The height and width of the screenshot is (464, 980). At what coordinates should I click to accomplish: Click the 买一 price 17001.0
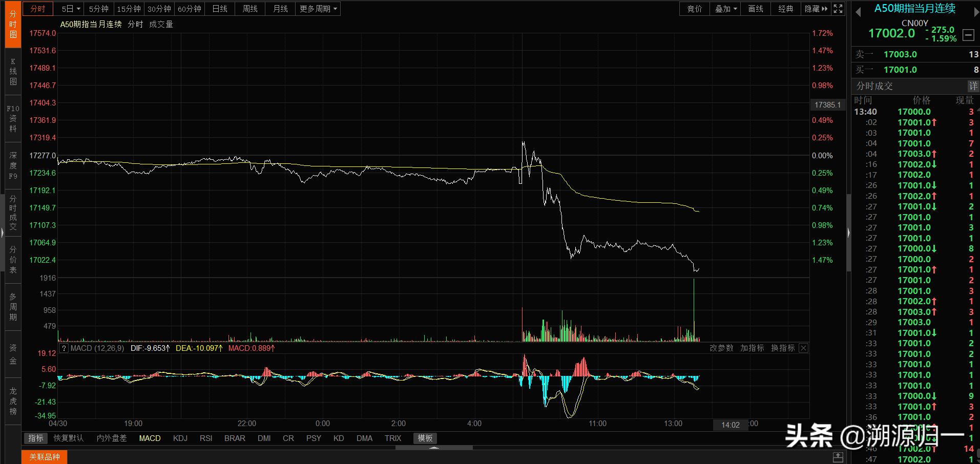click(x=900, y=70)
